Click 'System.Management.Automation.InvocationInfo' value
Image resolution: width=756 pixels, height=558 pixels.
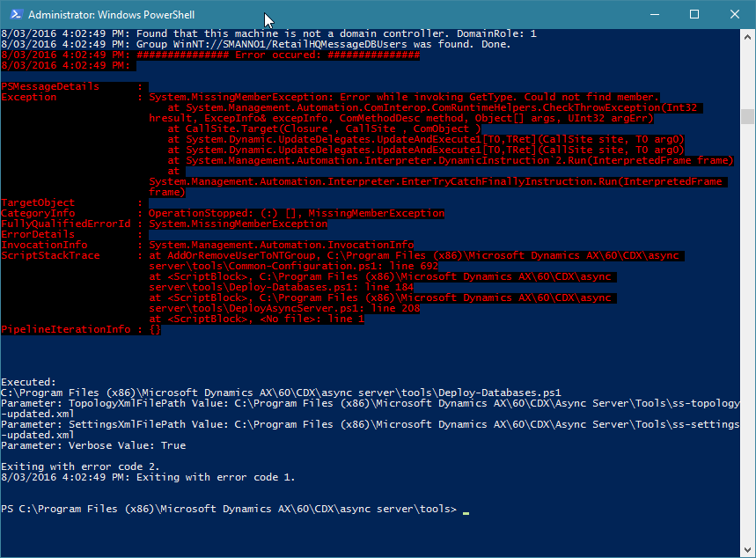coord(281,246)
